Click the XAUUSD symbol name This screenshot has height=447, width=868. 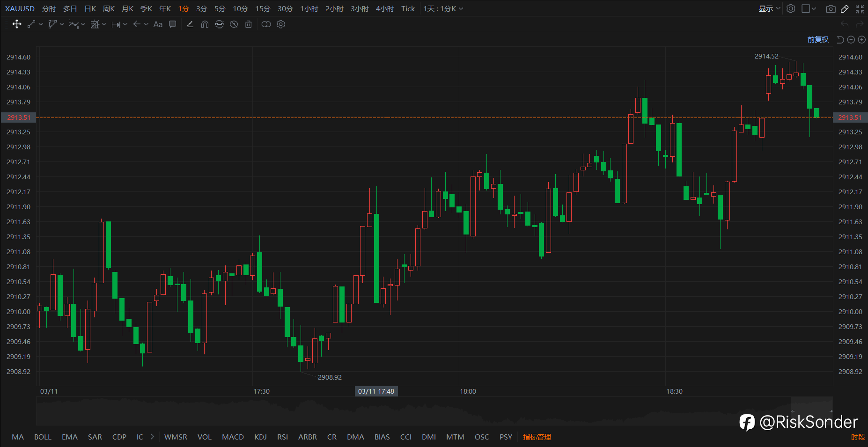coord(20,8)
